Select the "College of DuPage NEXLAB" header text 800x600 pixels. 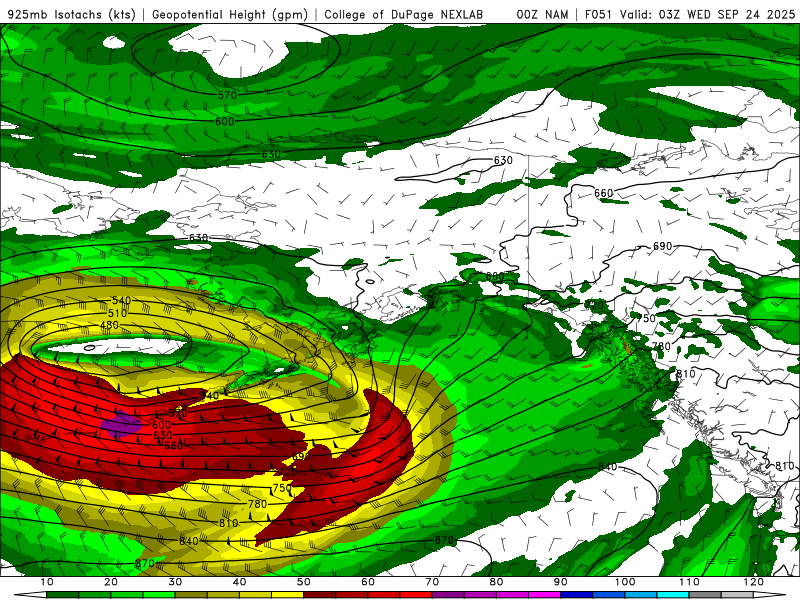(404, 15)
